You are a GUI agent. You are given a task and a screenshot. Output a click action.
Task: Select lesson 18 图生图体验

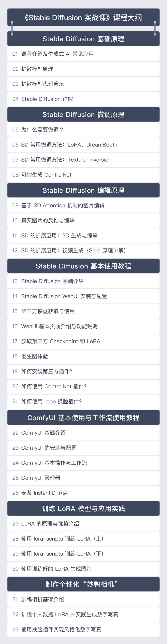click(x=83, y=356)
